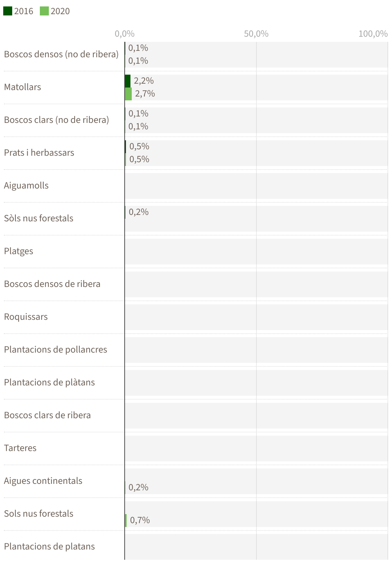Click the dark green Matollars 2016 bar

pyautogui.click(x=128, y=81)
